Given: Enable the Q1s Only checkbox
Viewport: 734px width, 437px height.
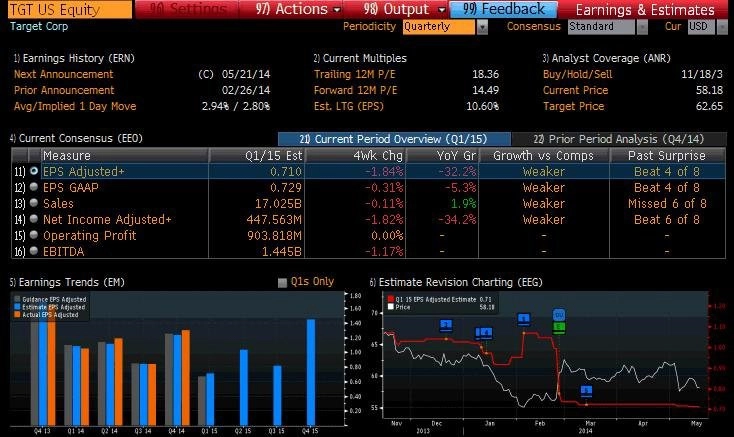Looking at the screenshot, I should click(x=282, y=283).
